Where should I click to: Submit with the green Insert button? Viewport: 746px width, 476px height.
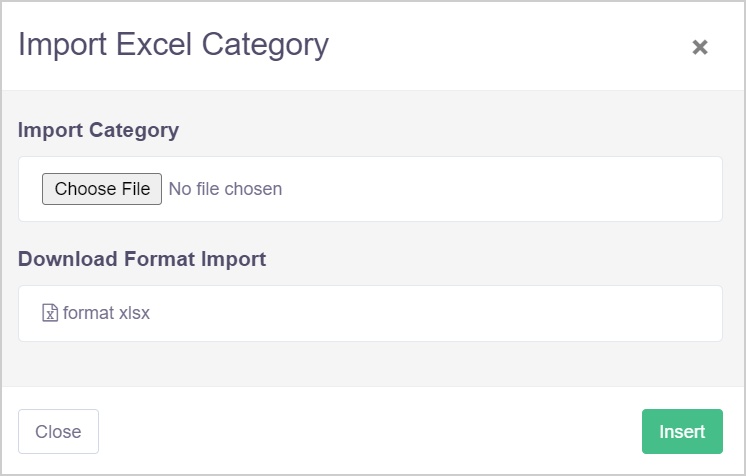point(682,432)
